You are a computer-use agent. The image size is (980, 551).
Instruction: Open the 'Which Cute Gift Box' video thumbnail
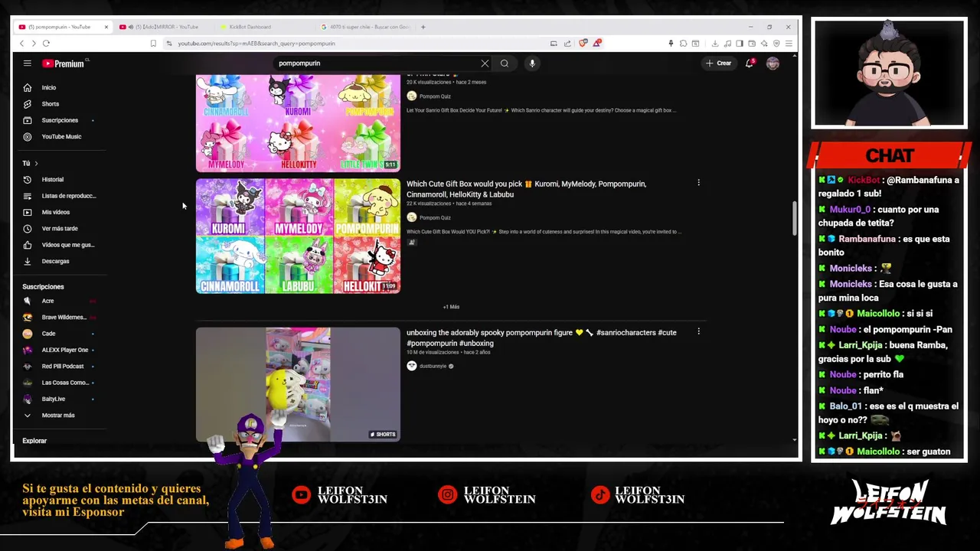(298, 236)
